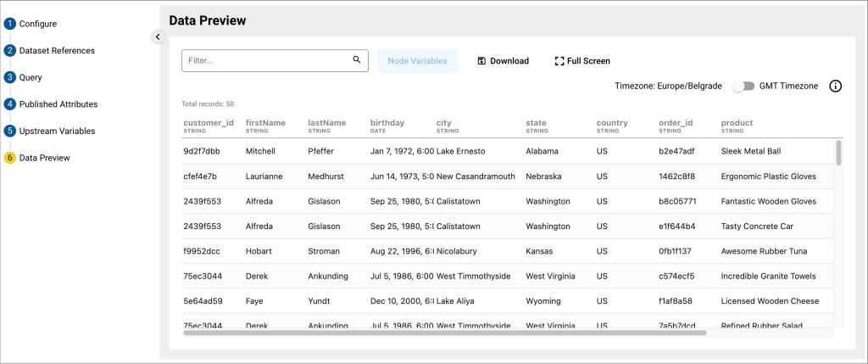This screenshot has height=364, width=868.
Task: Click the vertical table scrollbar
Action: pyautogui.click(x=838, y=154)
